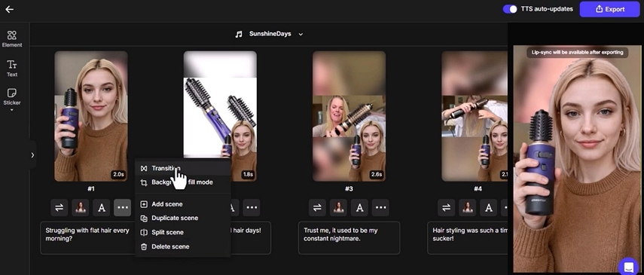Choose Background fill mode menu item
This screenshot has height=275, width=644.
click(x=183, y=182)
